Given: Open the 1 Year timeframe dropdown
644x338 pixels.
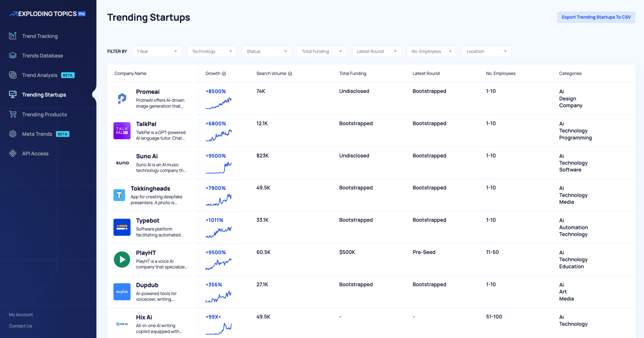Looking at the screenshot, I should [157, 52].
